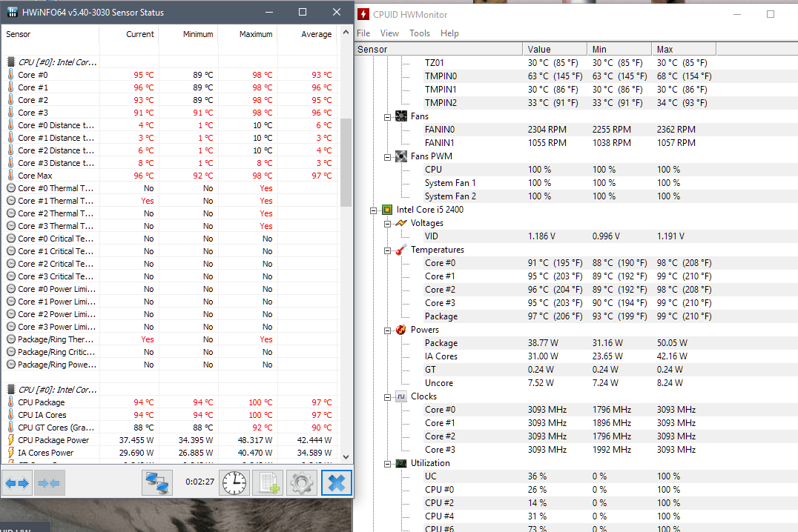This screenshot has width=798, height=532.
Task: Click the clock reset timer icon in HWiNFO
Action: (x=234, y=482)
